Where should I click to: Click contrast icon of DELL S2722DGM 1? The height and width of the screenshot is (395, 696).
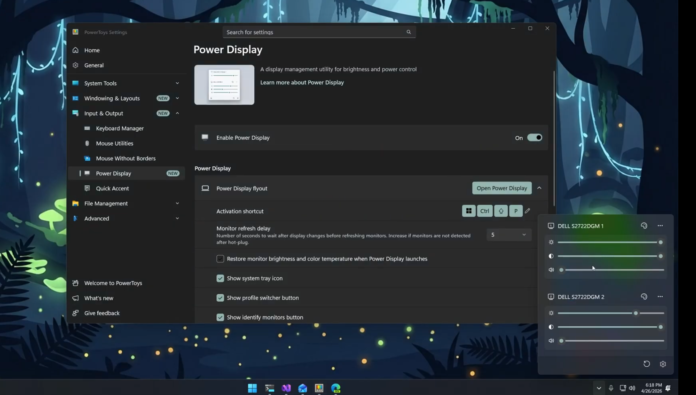[x=551, y=256]
